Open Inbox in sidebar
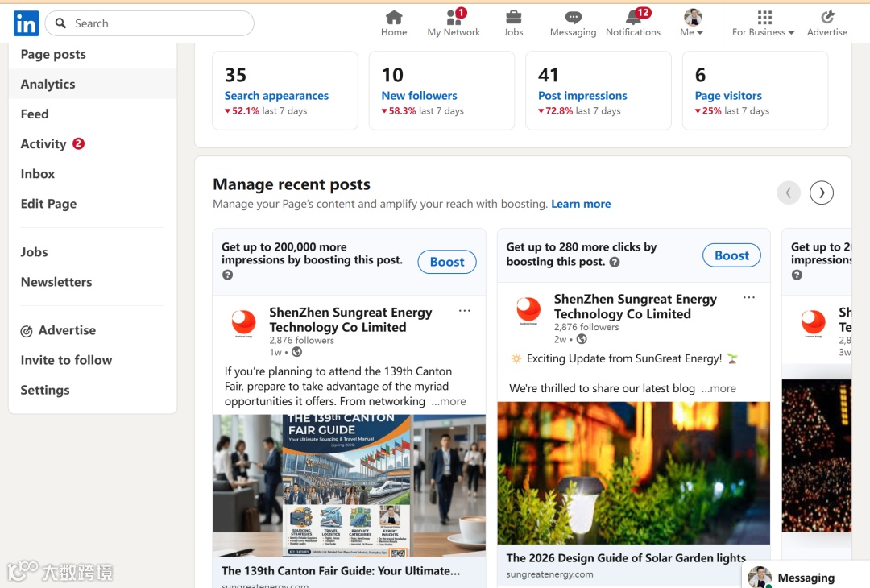The image size is (870, 588). 38,174
